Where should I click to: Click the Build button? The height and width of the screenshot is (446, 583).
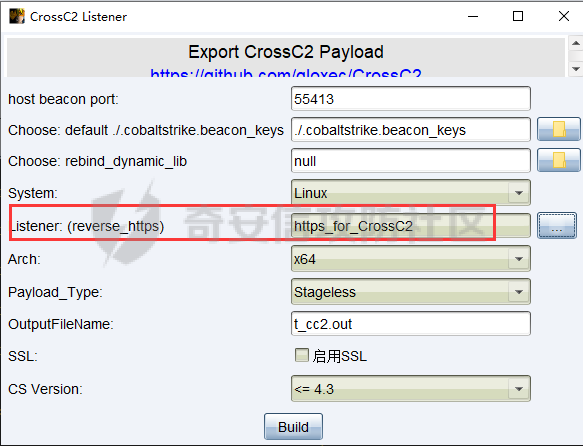tap(293, 427)
